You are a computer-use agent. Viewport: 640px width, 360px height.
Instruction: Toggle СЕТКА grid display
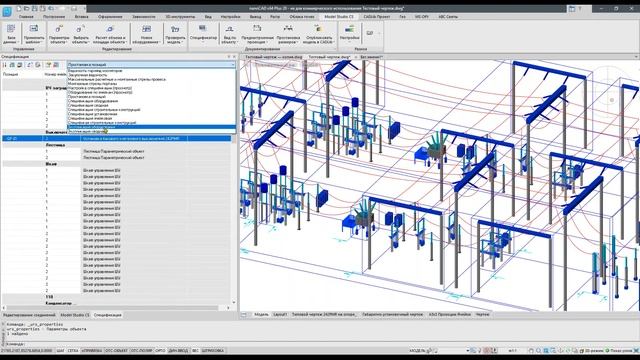[73, 351]
